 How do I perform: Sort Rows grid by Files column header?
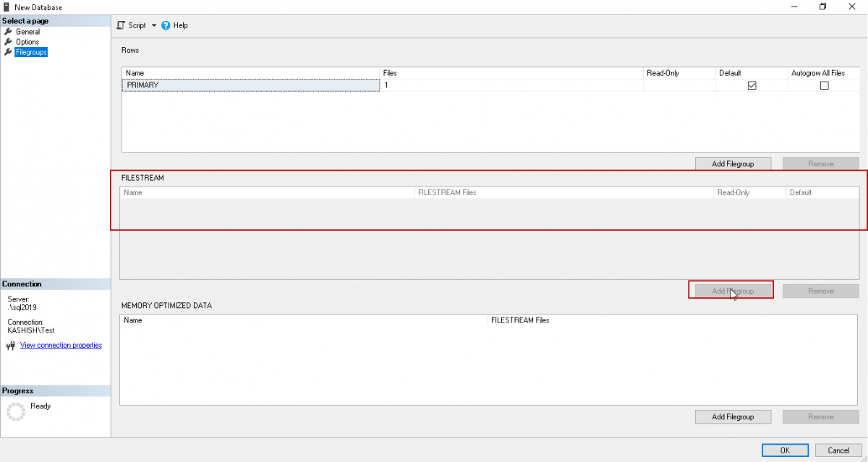pos(511,73)
